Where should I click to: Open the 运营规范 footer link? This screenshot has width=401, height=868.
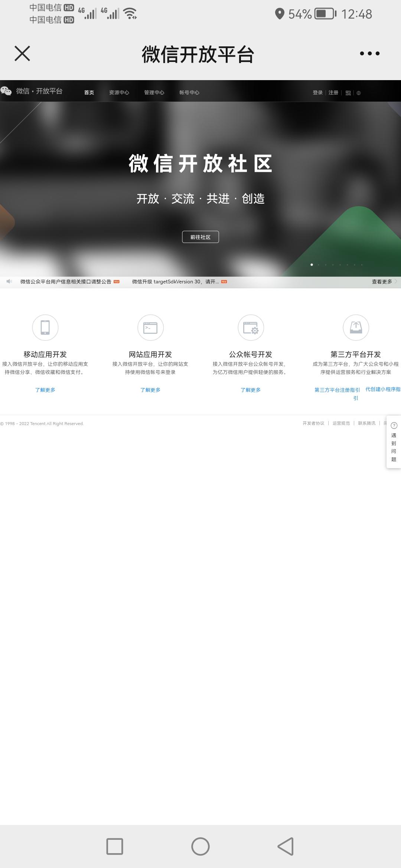click(341, 423)
